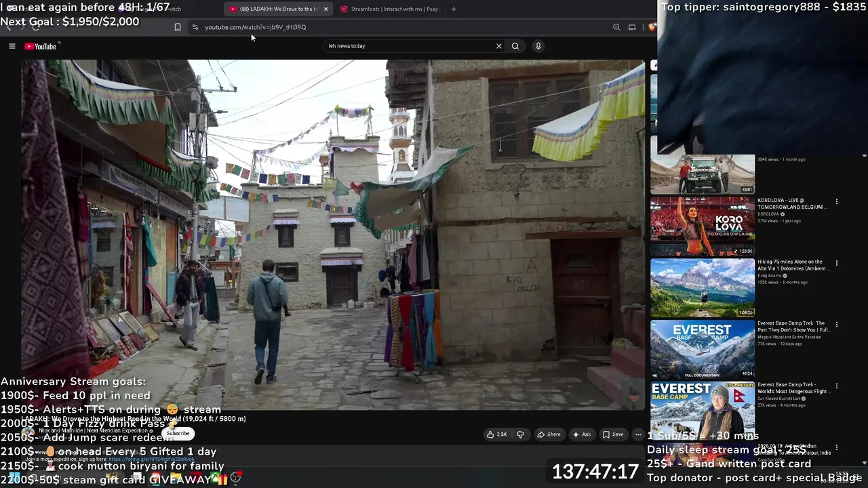The image size is (868, 488).
Task: Select the LADAKH YouTube video tab
Action: click(274, 9)
